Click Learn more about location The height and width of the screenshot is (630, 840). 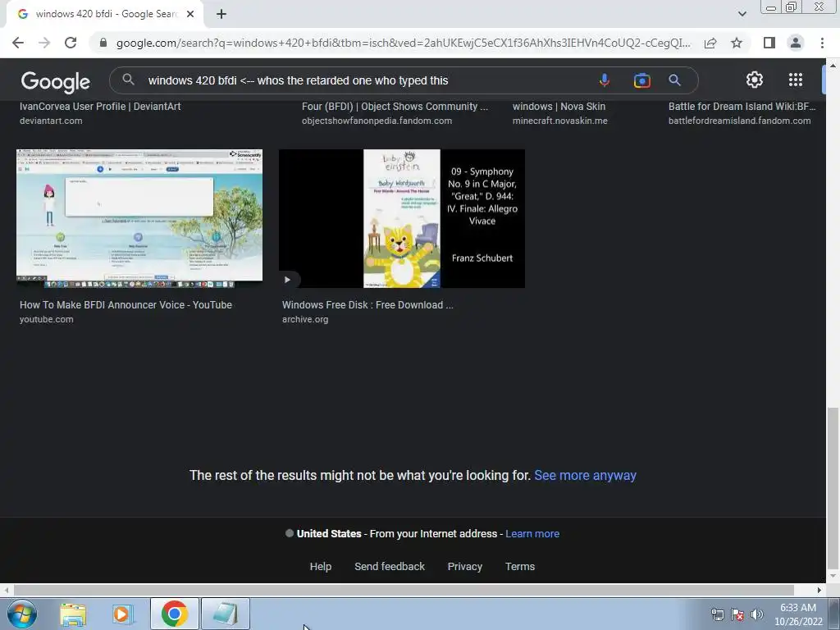point(532,534)
